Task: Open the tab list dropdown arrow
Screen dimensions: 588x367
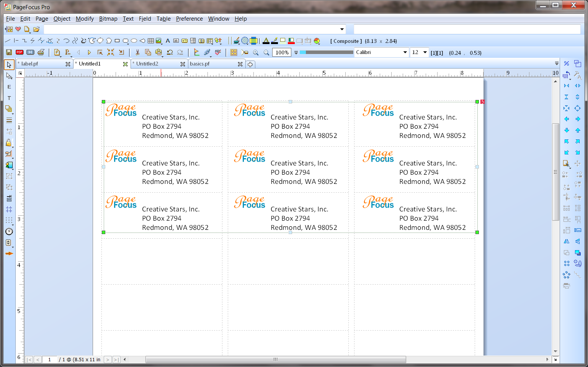Action: (557, 64)
